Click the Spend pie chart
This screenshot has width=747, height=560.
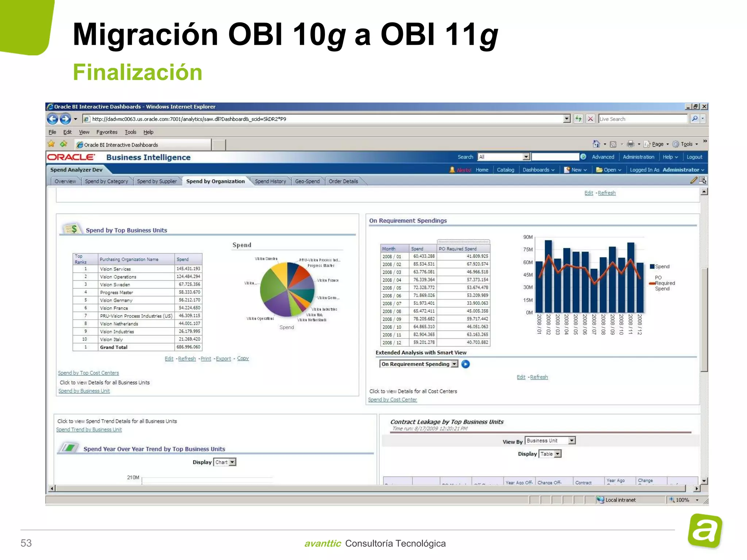[287, 289]
